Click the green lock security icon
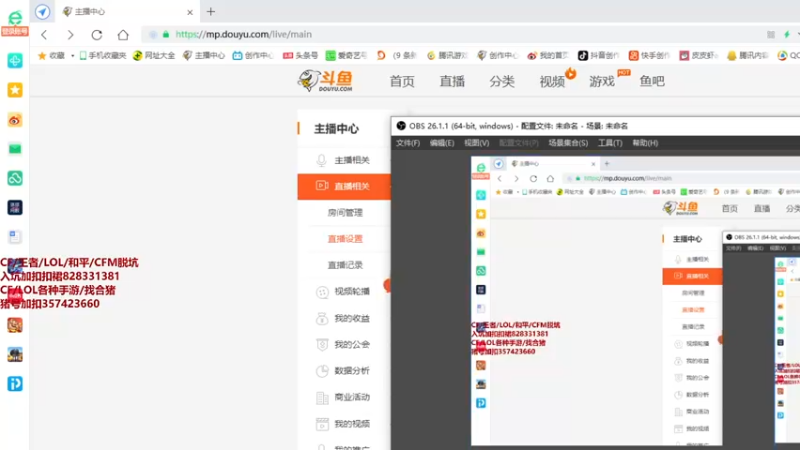 pos(166,35)
